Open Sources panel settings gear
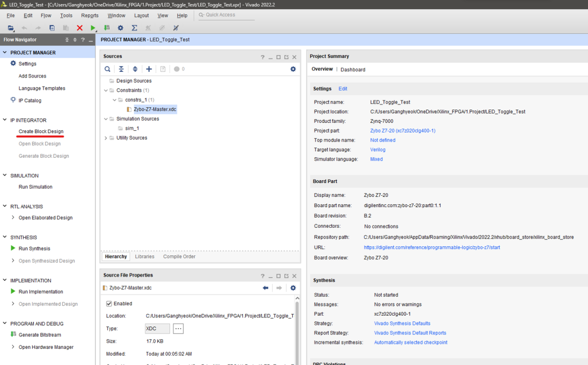This screenshot has height=365, width=588. click(x=293, y=69)
